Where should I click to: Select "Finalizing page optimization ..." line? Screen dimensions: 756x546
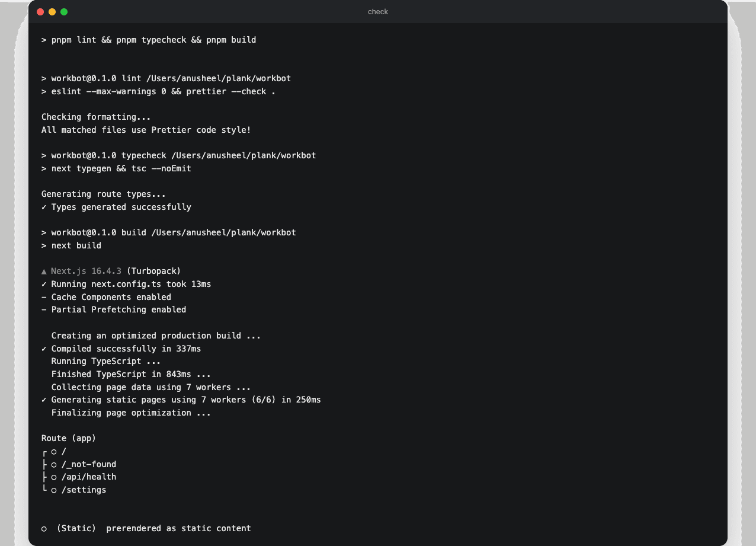click(131, 413)
